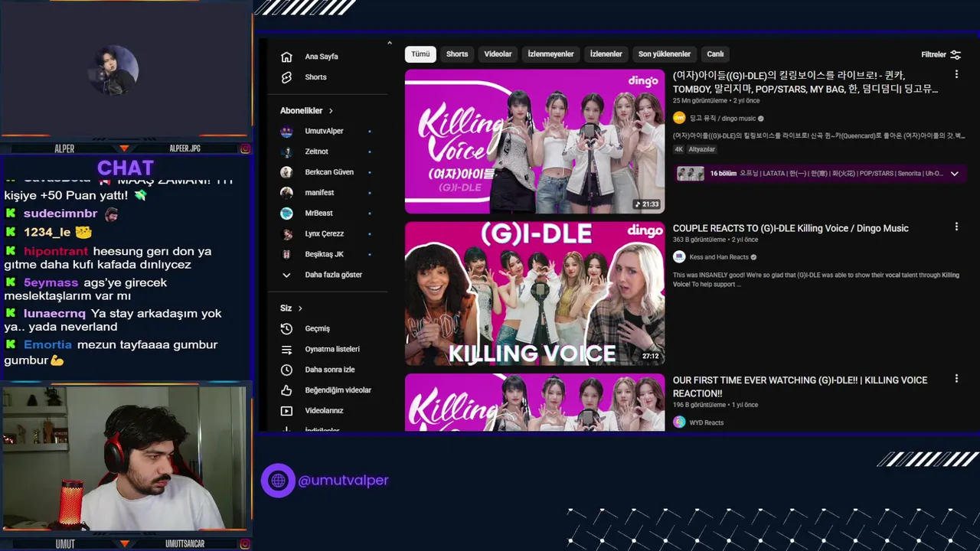Screen dimensions: 980x551
Task: Play third Killing Voice reaction thumbnail
Action: pyautogui.click(x=534, y=402)
